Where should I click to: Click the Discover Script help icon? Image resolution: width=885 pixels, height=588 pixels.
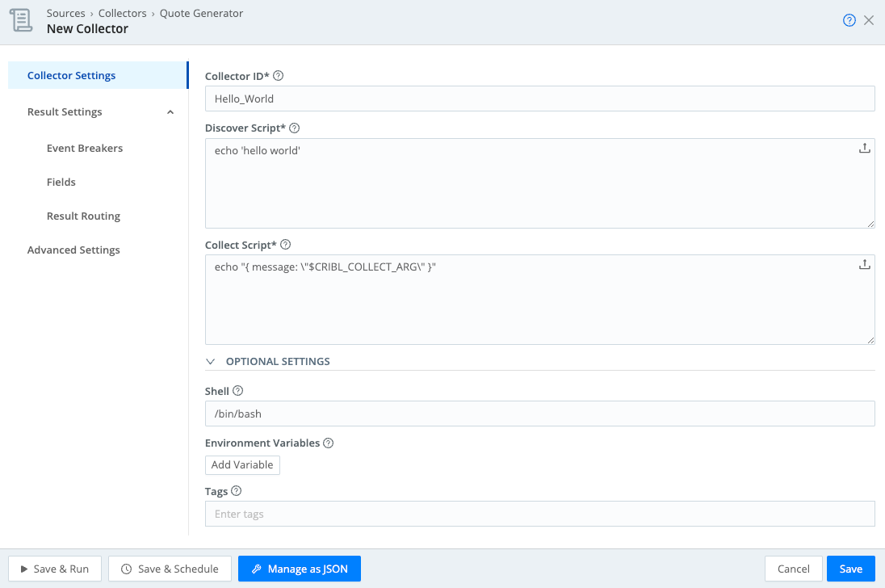(294, 128)
